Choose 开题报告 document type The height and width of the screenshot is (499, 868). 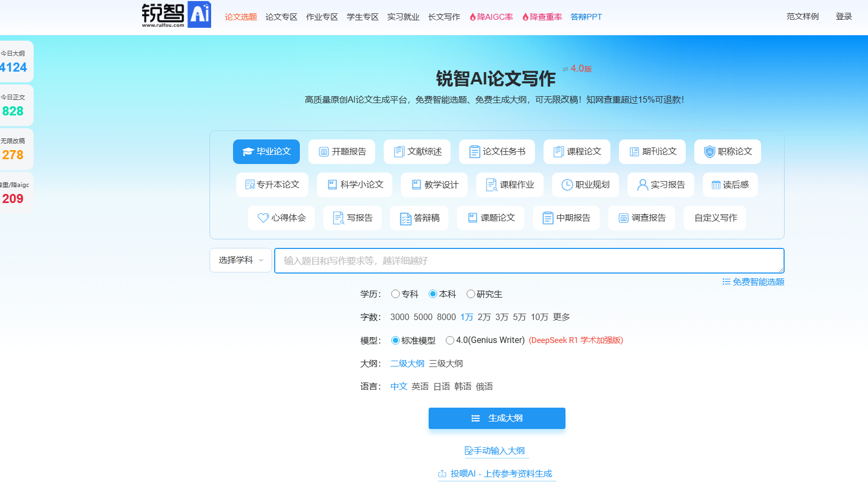(342, 152)
